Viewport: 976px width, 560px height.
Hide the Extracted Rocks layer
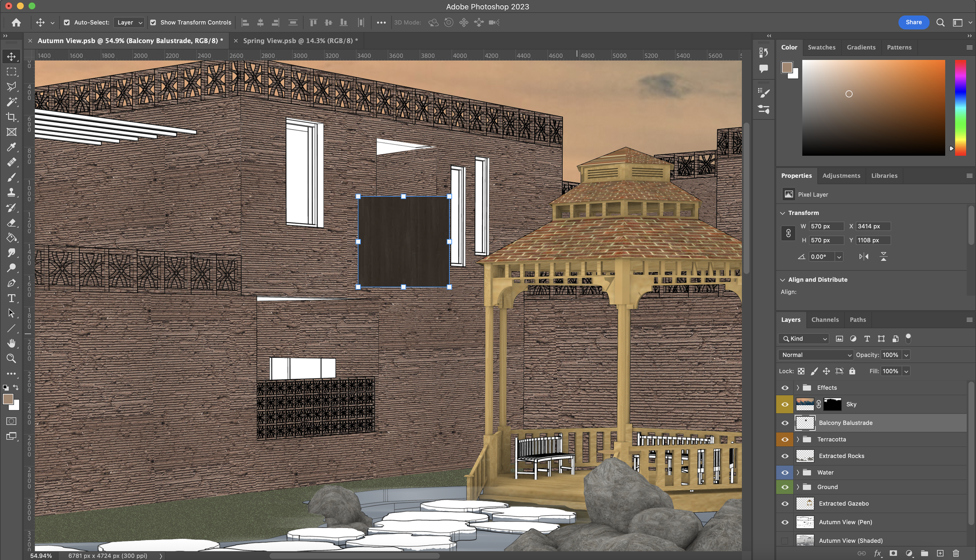coord(785,456)
